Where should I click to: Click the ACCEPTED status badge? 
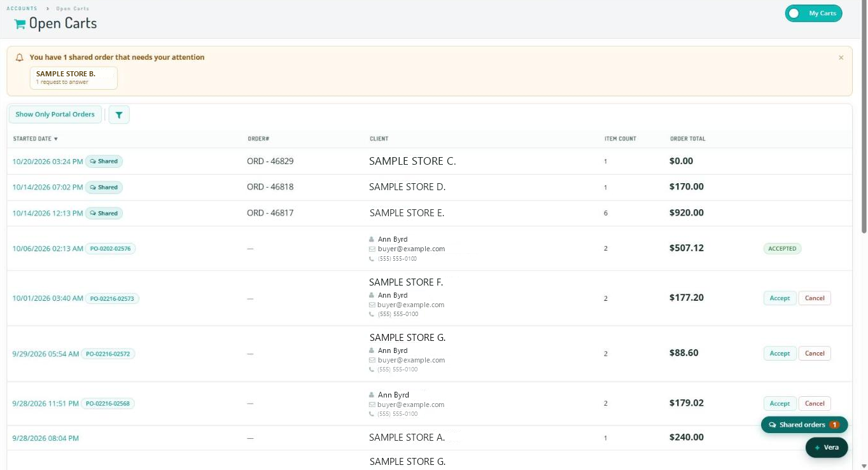click(x=782, y=249)
